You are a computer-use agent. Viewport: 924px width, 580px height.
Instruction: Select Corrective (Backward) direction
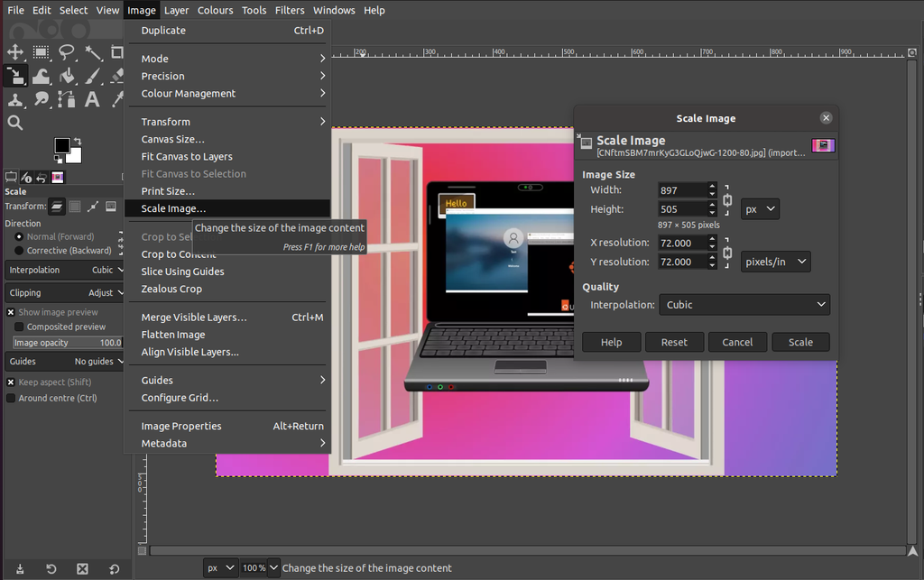coord(19,251)
